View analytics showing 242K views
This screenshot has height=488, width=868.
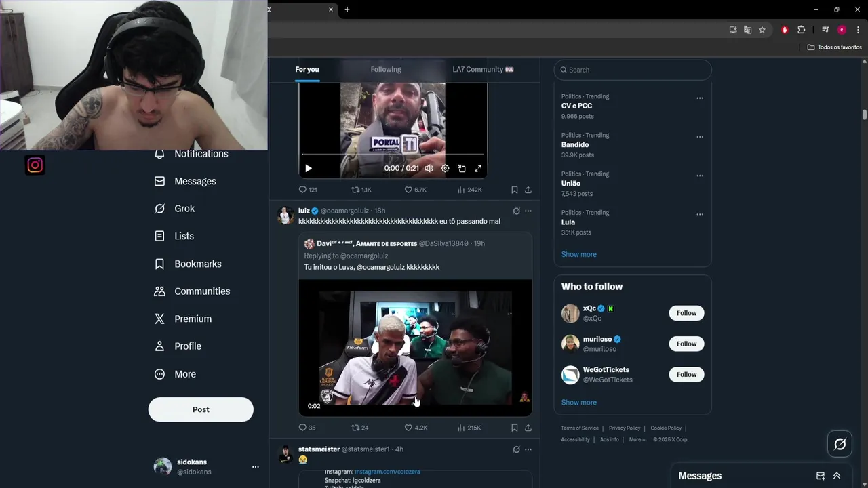(469, 190)
